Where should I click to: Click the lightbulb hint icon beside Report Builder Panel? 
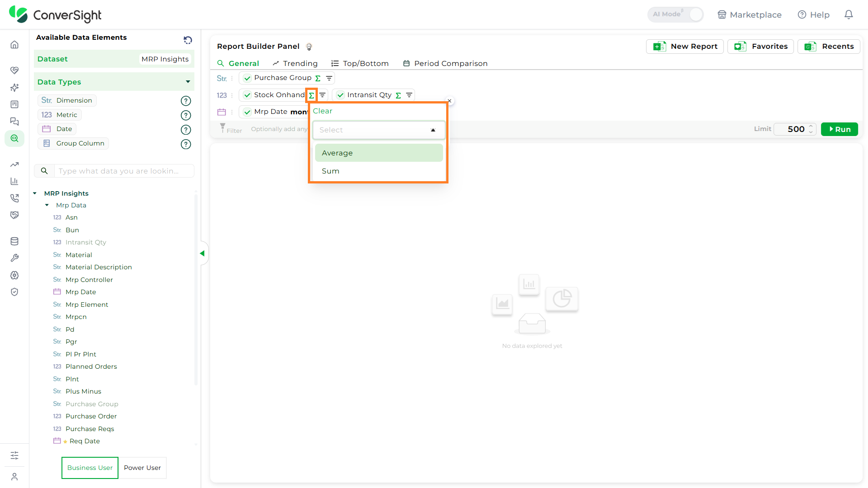click(309, 47)
